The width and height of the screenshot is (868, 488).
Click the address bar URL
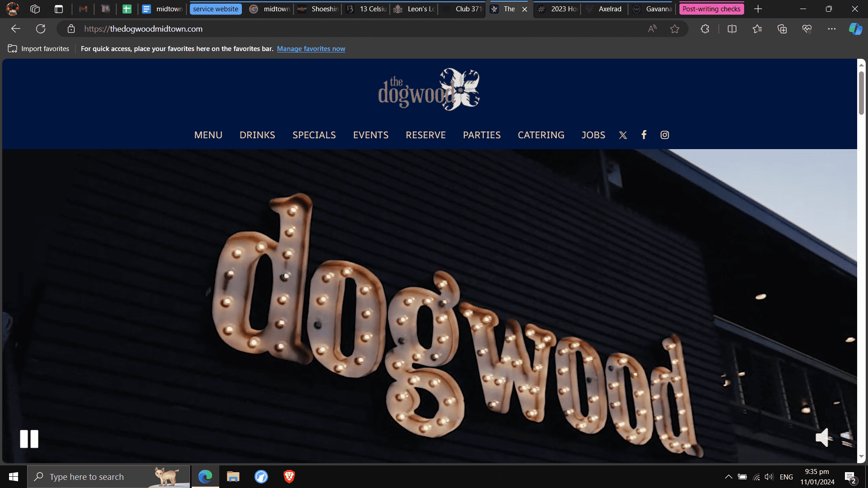[143, 29]
